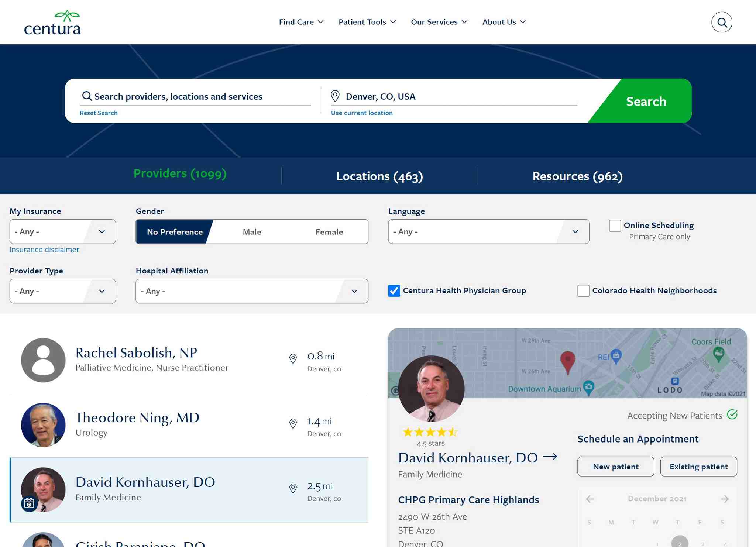Image resolution: width=756 pixels, height=547 pixels.
Task: Click the Accepting New Patients checkmark icon
Action: pos(732,414)
